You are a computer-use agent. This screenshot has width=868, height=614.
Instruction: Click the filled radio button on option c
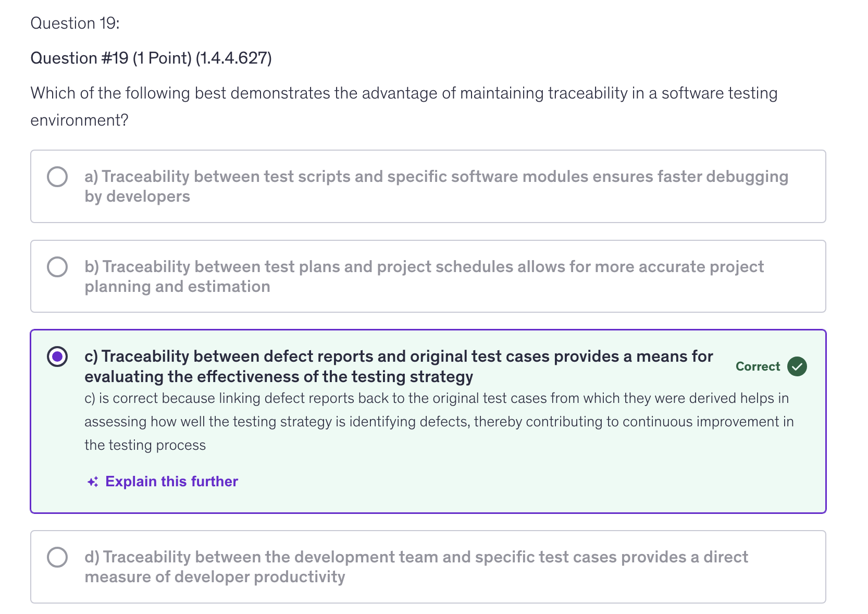coord(57,357)
